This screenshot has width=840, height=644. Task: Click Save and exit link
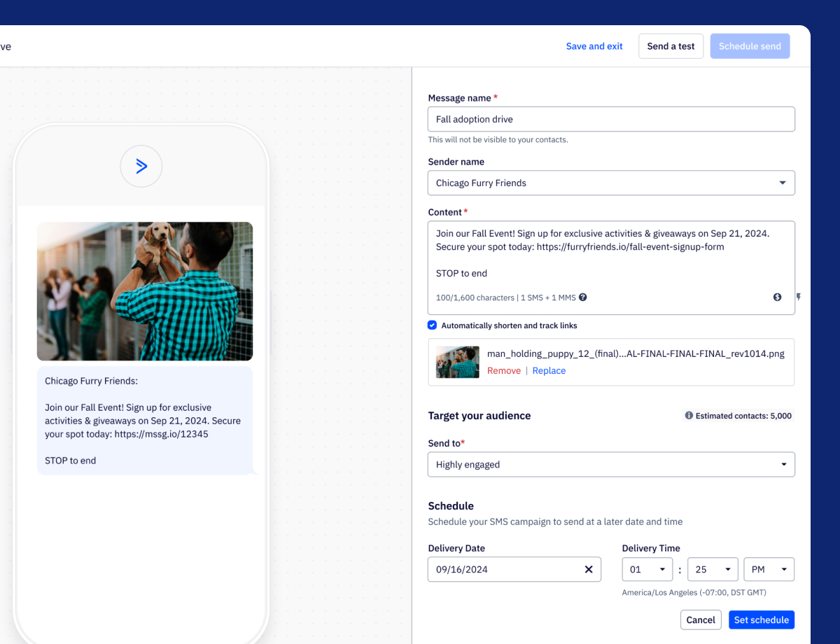coord(594,46)
